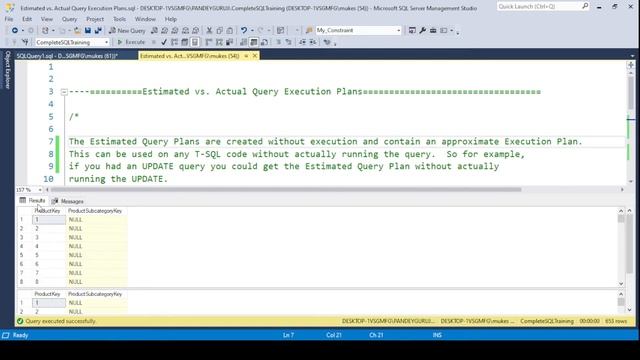Click the Increase Indent icon
The height and width of the screenshot is (360, 640).
pos(313,42)
